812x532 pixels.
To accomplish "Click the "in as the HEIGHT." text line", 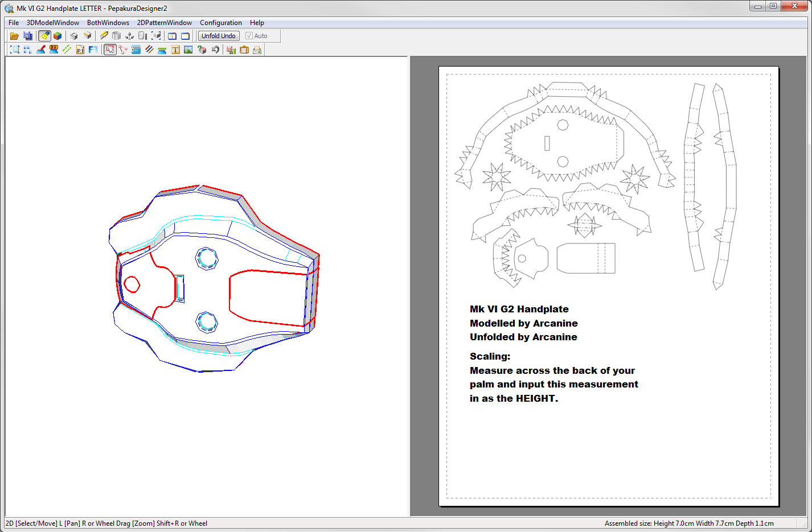I will 514,398.
